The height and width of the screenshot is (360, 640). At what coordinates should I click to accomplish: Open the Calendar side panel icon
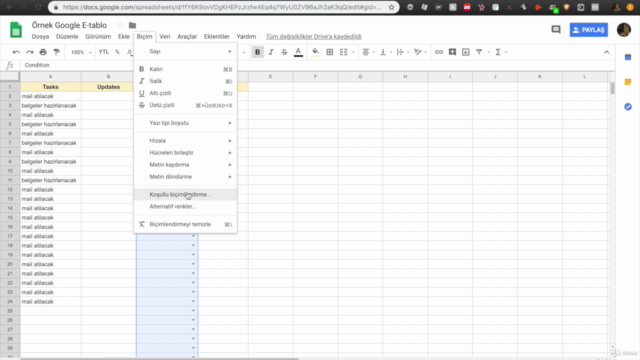click(628, 58)
